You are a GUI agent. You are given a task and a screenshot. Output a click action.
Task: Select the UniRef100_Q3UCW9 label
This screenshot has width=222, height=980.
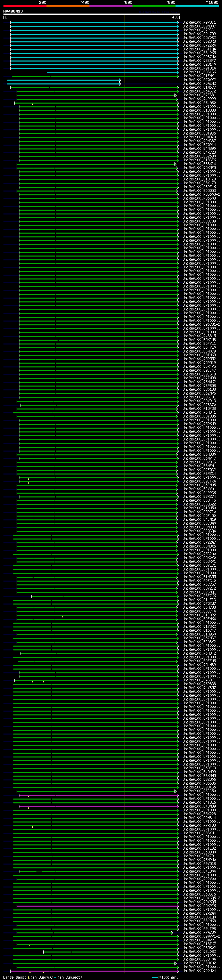click(199, 221)
